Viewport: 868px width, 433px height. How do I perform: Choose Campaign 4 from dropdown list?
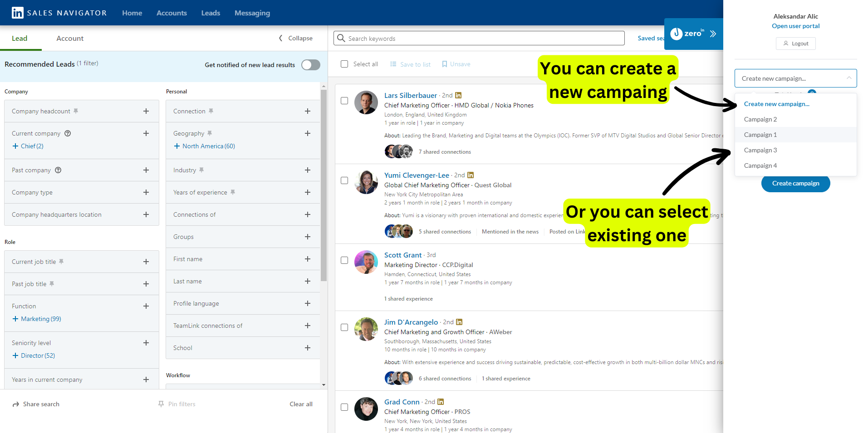pyautogui.click(x=795, y=165)
